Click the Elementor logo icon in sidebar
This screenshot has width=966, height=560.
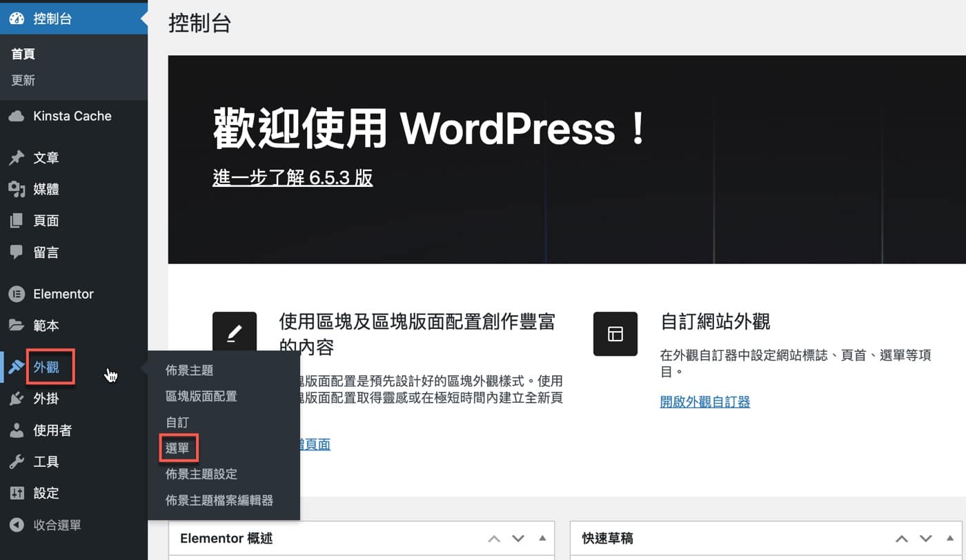pyautogui.click(x=17, y=294)
